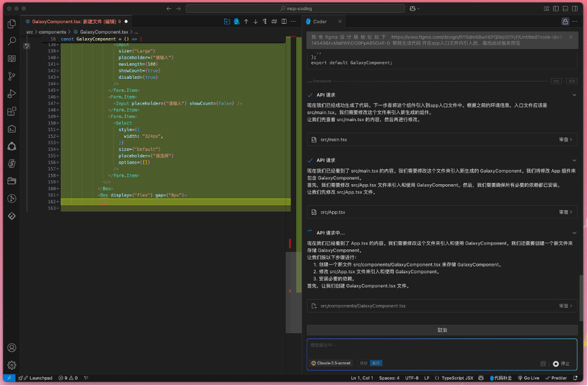Collapse the second API 请求 section

(574, 160)
